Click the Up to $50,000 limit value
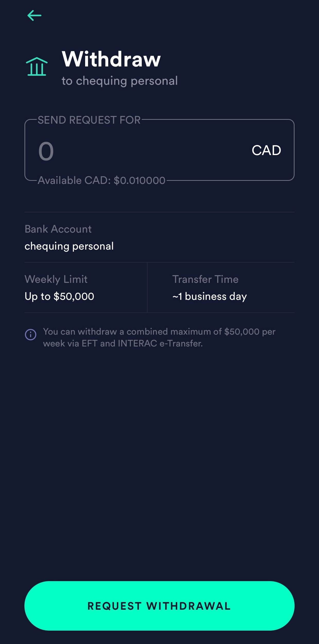This screenshot has width=319, height=644. [x=59, y=296]
